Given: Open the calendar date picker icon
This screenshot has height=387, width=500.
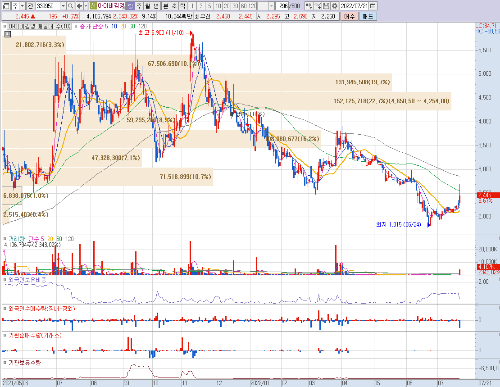Looking at the screenshot, I should click(373, 6).
